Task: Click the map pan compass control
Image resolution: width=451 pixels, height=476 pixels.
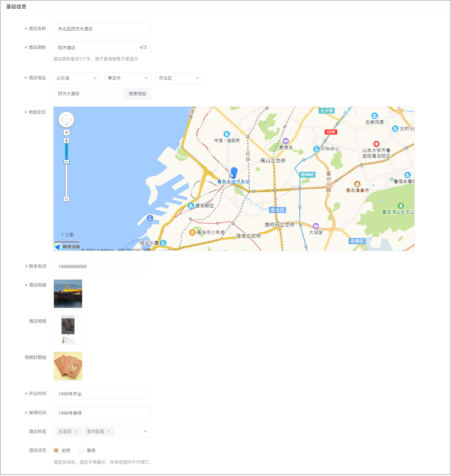Action: point(67,119)
